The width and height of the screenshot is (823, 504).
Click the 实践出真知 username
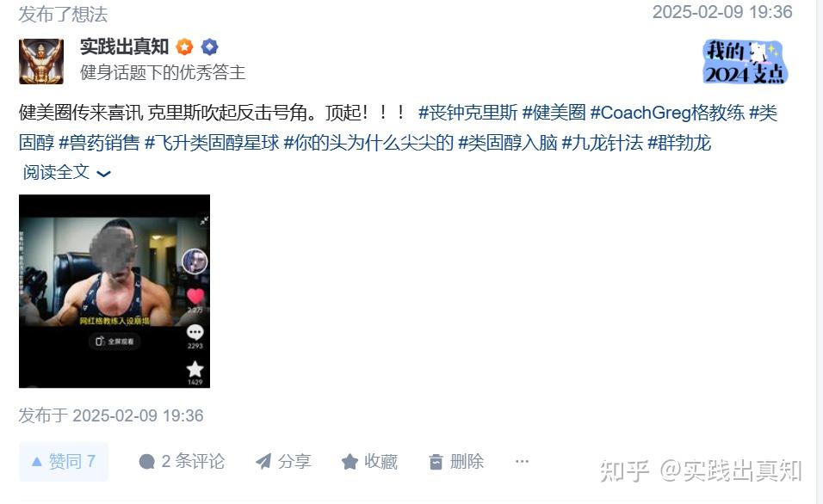pos(124,46)
